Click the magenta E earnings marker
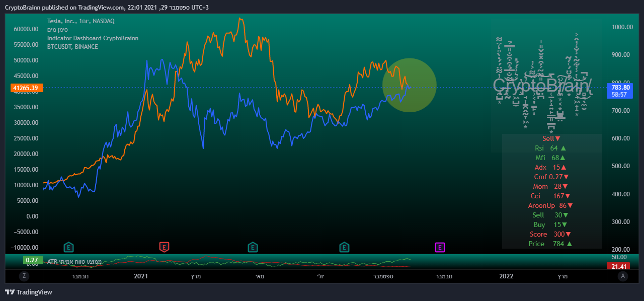The image size is (644, 301). coord(440,247)
